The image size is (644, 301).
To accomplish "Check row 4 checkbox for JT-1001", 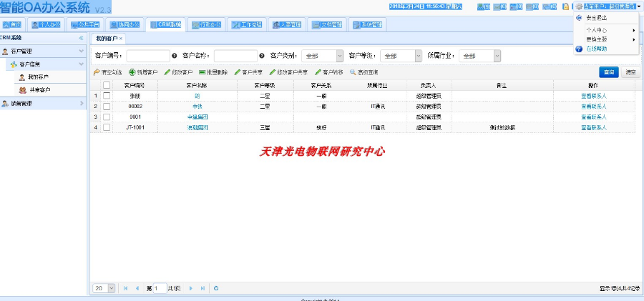I will pos(107,128).
